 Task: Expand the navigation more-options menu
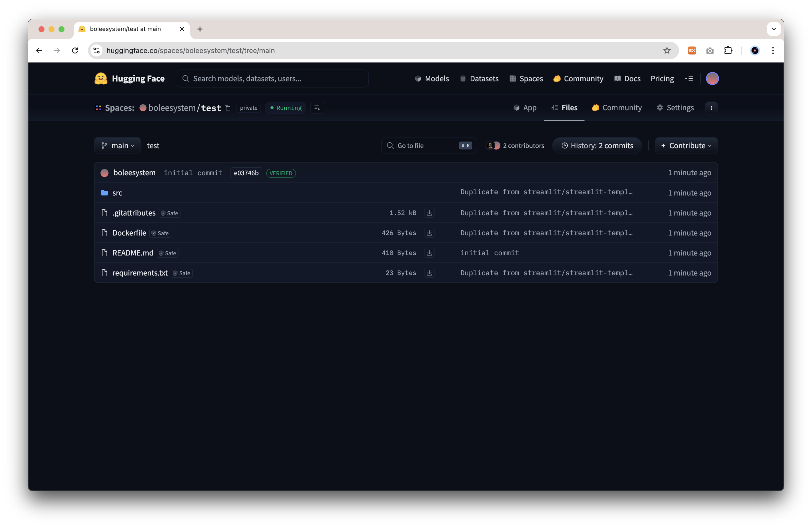[x=688, y=79]
